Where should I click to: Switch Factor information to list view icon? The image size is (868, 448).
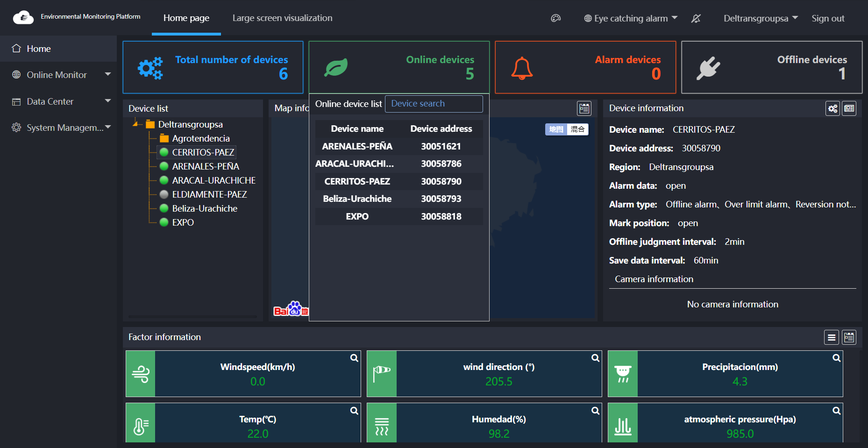pos(832,337)
